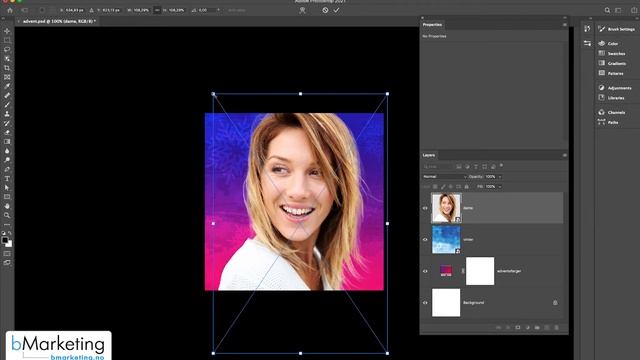Go to the Home screen

(x=10, y=10)
